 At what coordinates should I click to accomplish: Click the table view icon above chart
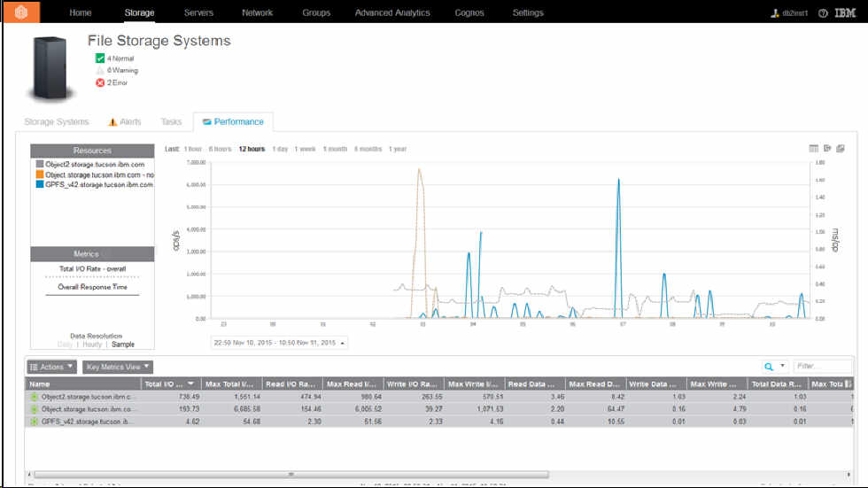point(814,149)
